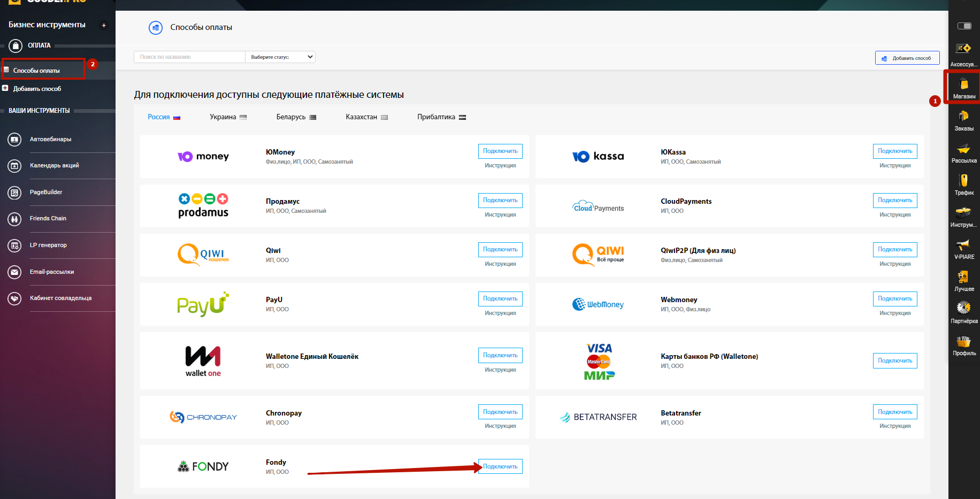Connect Qiwi ИП, ООО with Подключить
Screen dimensions: 980x499
click(500, 250)
